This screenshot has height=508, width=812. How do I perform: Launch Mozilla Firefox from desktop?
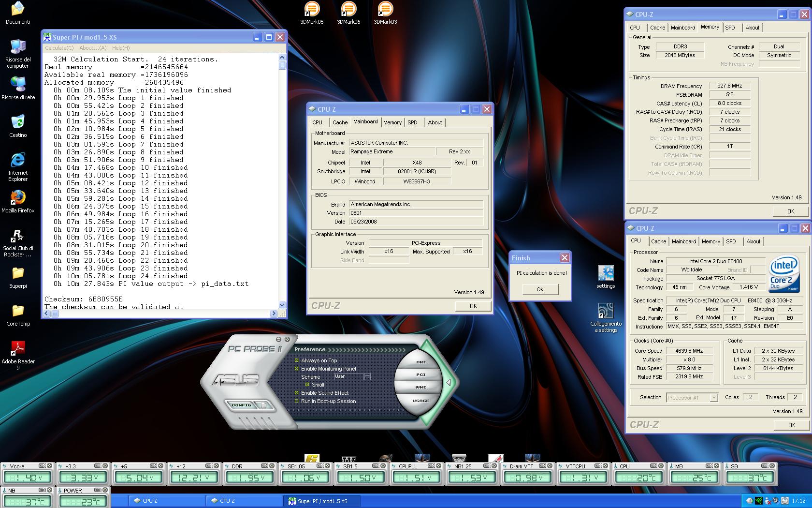click(x=18, y=201)
